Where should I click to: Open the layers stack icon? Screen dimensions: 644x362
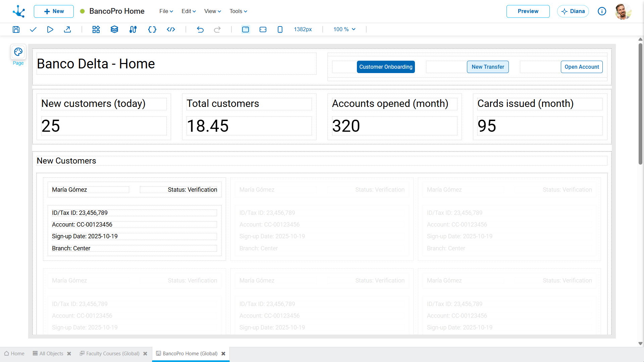(114, 29)
